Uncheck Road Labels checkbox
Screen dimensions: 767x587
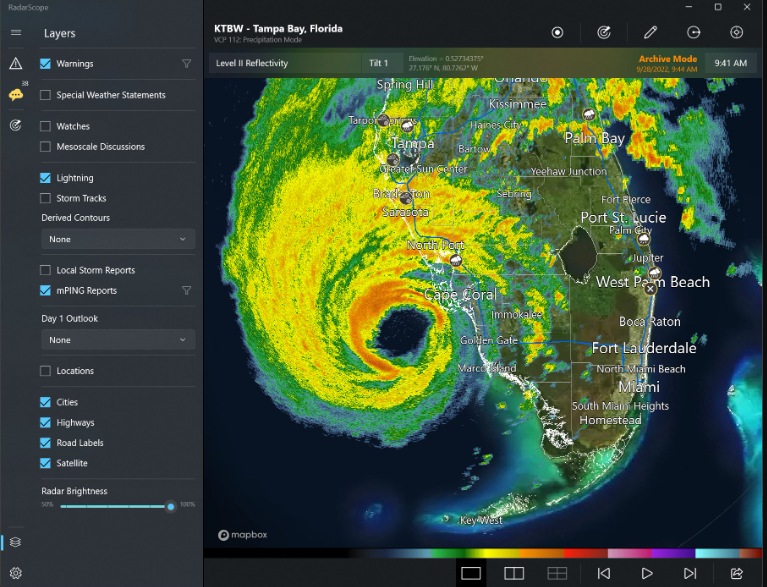[45, 443]
